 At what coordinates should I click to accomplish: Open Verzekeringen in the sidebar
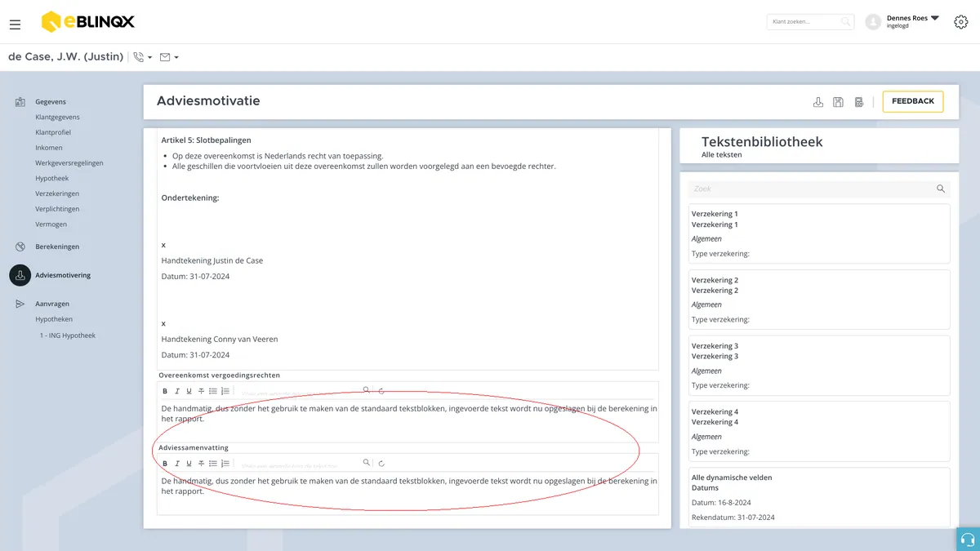pyautogui.click(x=57, y=193)
